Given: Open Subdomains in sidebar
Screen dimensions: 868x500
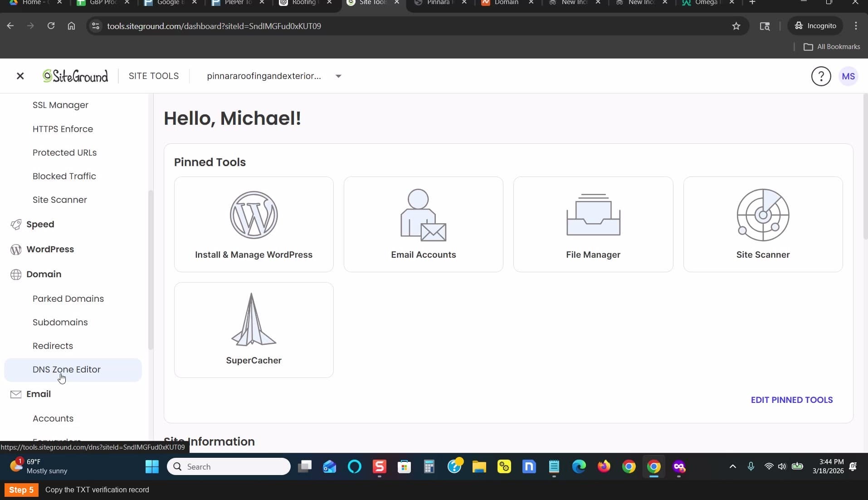Looking at the screenshot, I should (60, 322).
